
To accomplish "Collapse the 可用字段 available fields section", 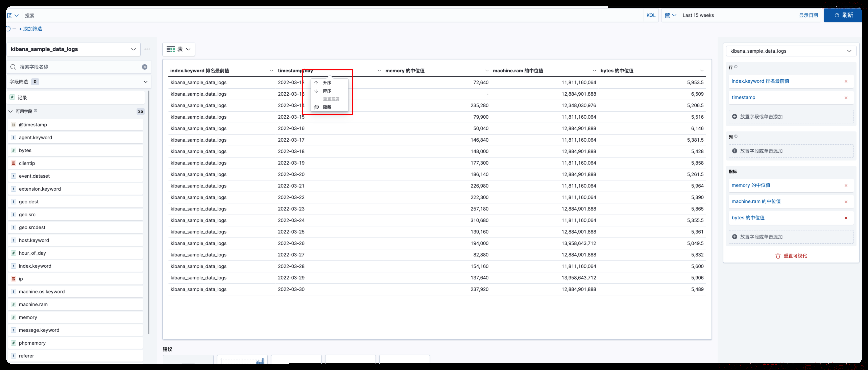I will (x=10, y=112).
